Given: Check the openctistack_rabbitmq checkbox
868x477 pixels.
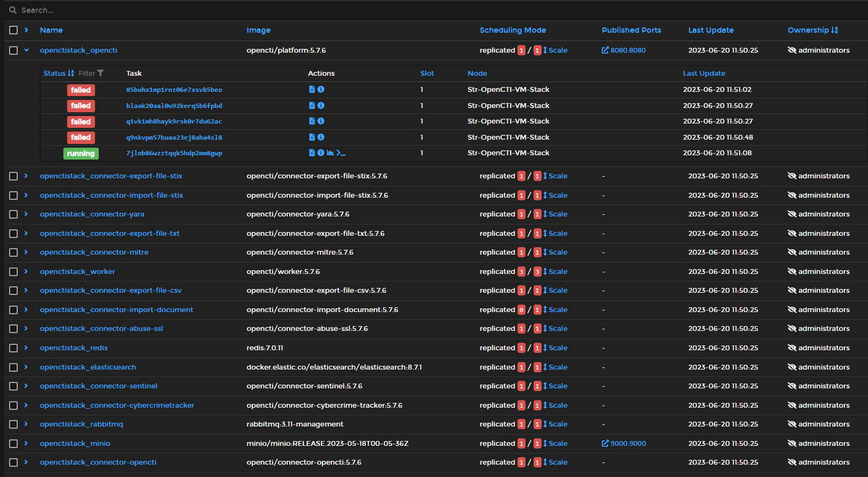Looking at the screenshot, I should coord(13,424).
